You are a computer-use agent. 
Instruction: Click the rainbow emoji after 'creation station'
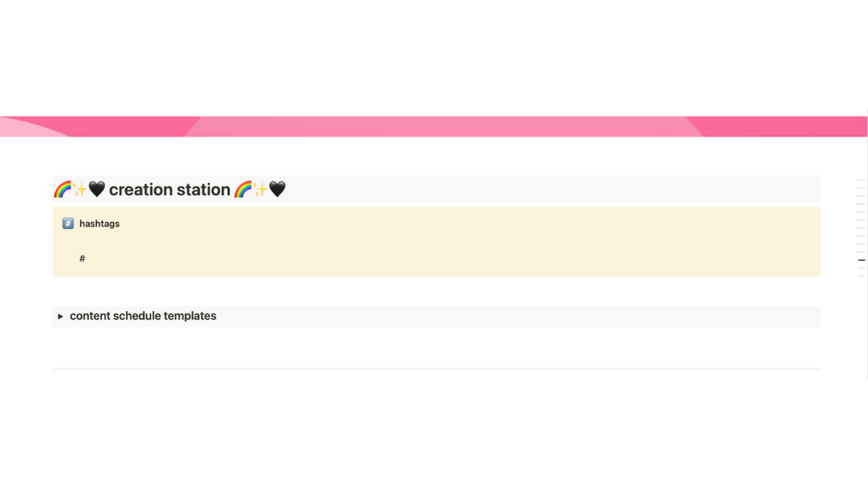click(x=243, y=189)
